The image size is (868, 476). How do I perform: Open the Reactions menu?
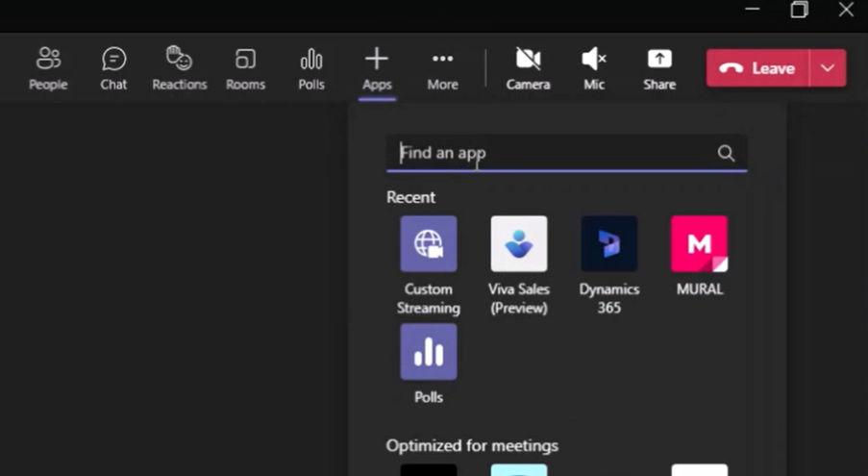coord(180,68)
